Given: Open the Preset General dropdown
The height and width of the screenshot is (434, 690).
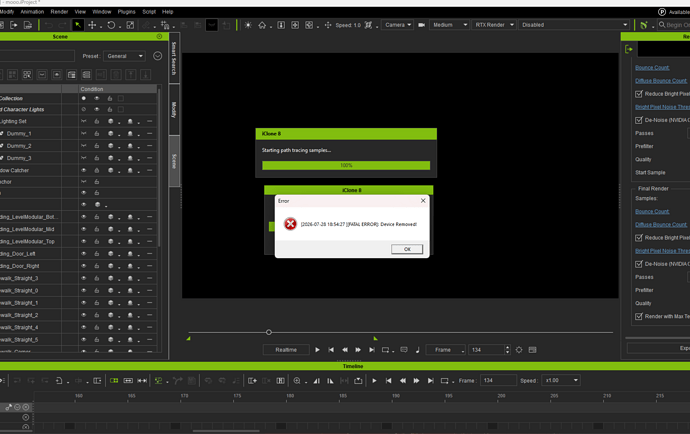Looking at the screenshot, I should [x=125, y=56].
